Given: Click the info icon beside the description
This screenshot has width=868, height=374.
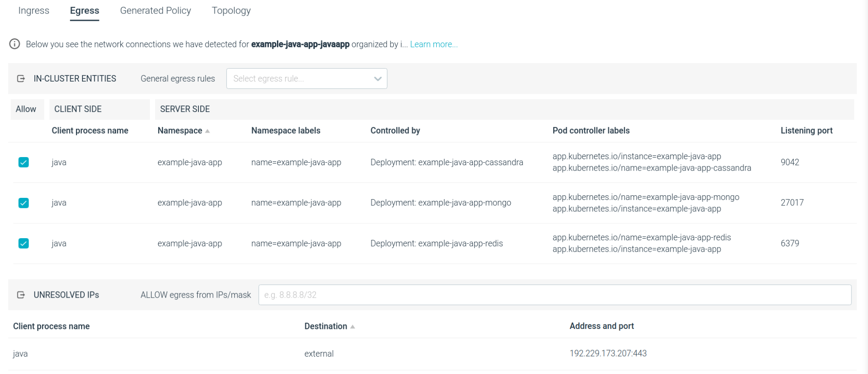Looking at the screenshot, I should (15, 44).
